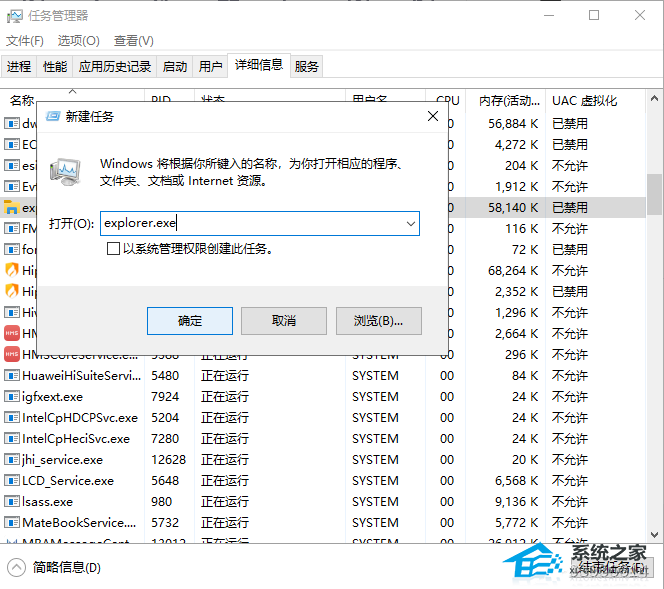Close the 新建任务 dialog

pyautogui.click(x=433, y=116)
